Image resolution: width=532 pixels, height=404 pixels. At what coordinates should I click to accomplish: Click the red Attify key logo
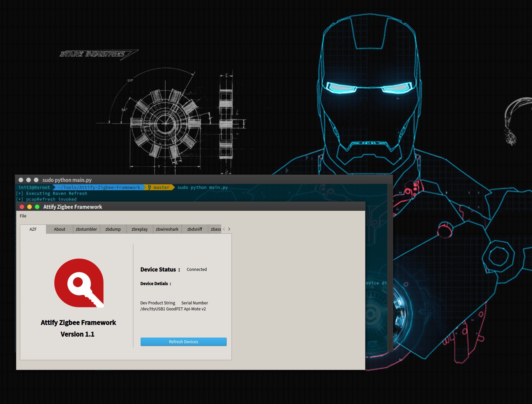[x=79, y=283]
